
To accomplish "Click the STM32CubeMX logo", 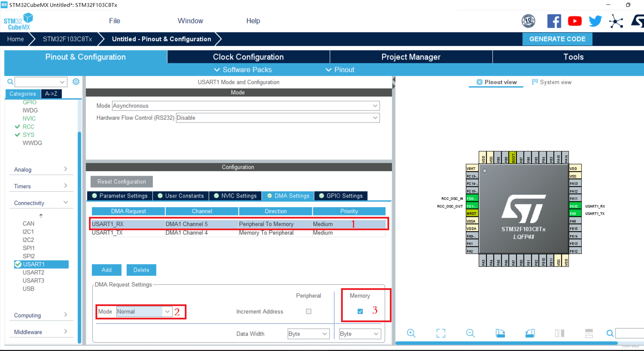I will (18, 22).
